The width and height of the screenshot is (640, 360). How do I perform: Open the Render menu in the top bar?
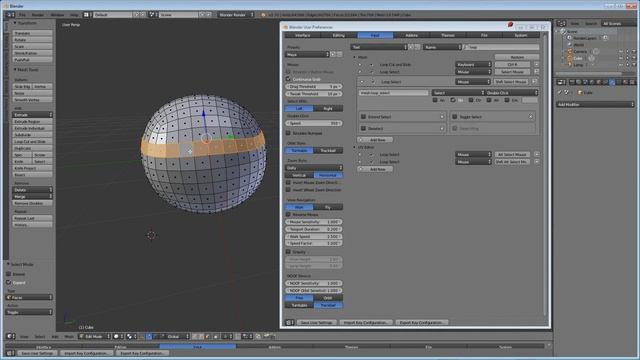click(x=38, y=15)
